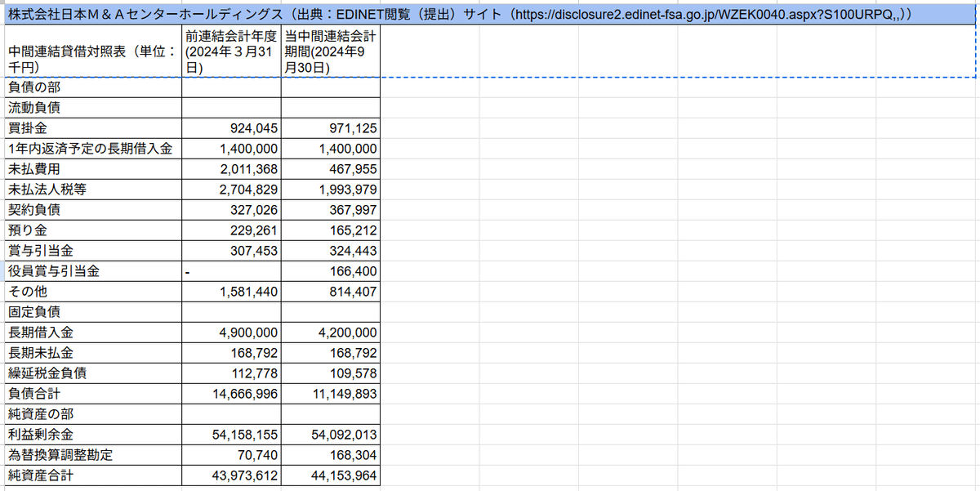
Task: Click the value 367,997 for 契約負債
Action: pyautogui.click(x=331, y=210)
